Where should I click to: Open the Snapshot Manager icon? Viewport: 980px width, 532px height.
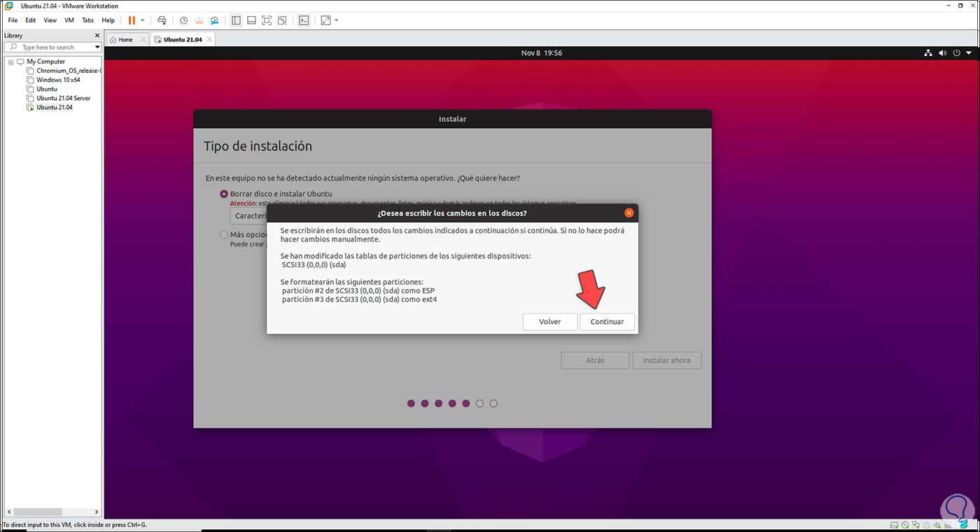coord(214,20)
